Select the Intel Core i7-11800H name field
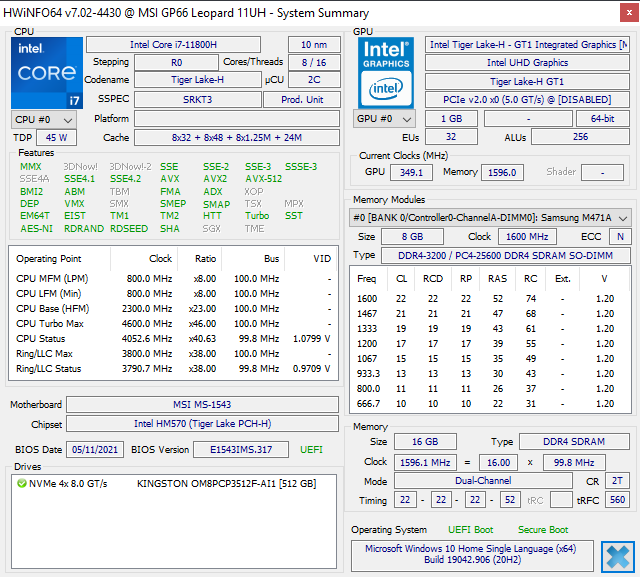The width and height of the screenshot is (640, 577). pyautogui.click(x=173, y=45)
